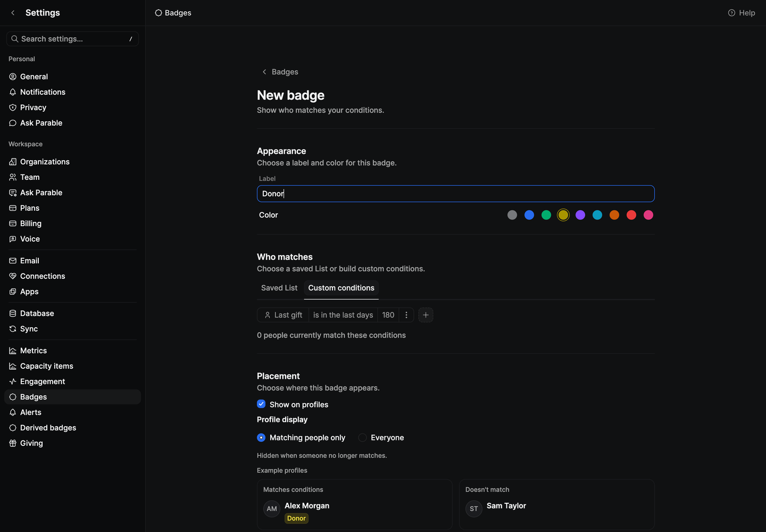Select the Everyone radio option

click(362, 437)
